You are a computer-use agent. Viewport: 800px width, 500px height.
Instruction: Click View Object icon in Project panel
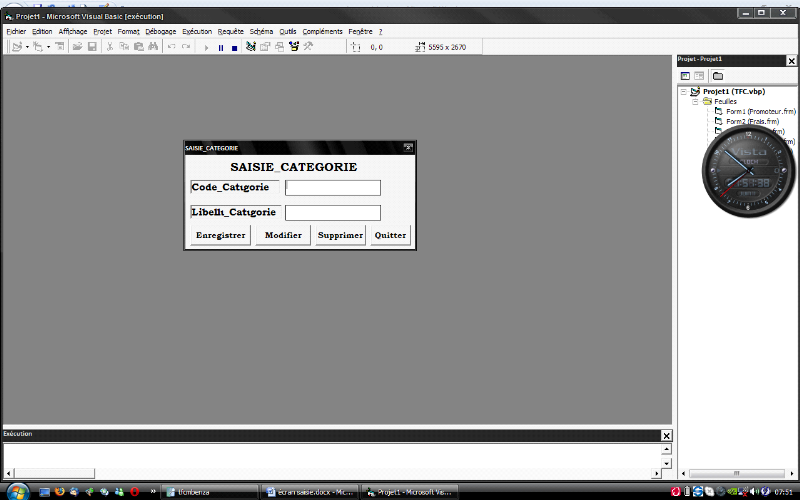pos(699,76)
